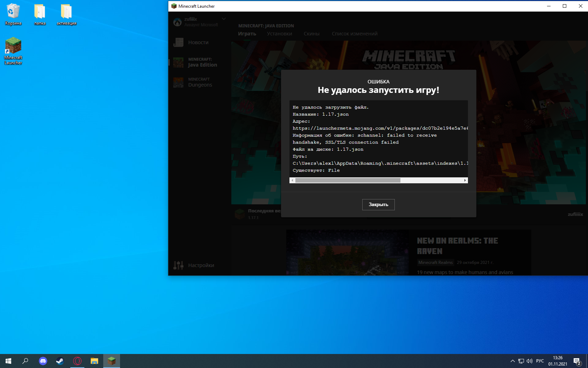
Task: Select Minecraft Dungeons icon in sidebar
Action: tap(178, 82)
